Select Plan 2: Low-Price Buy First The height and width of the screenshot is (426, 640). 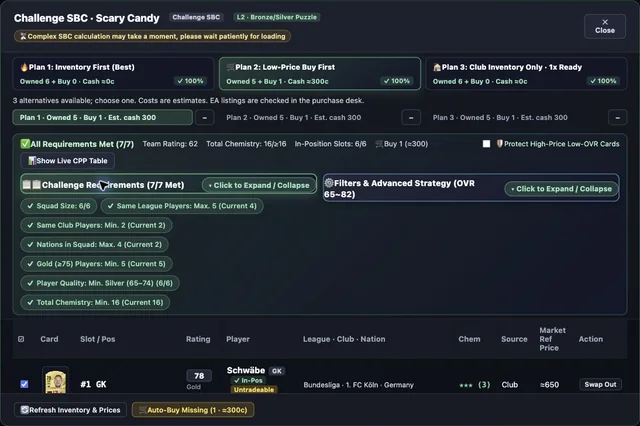tap(320, 73)
